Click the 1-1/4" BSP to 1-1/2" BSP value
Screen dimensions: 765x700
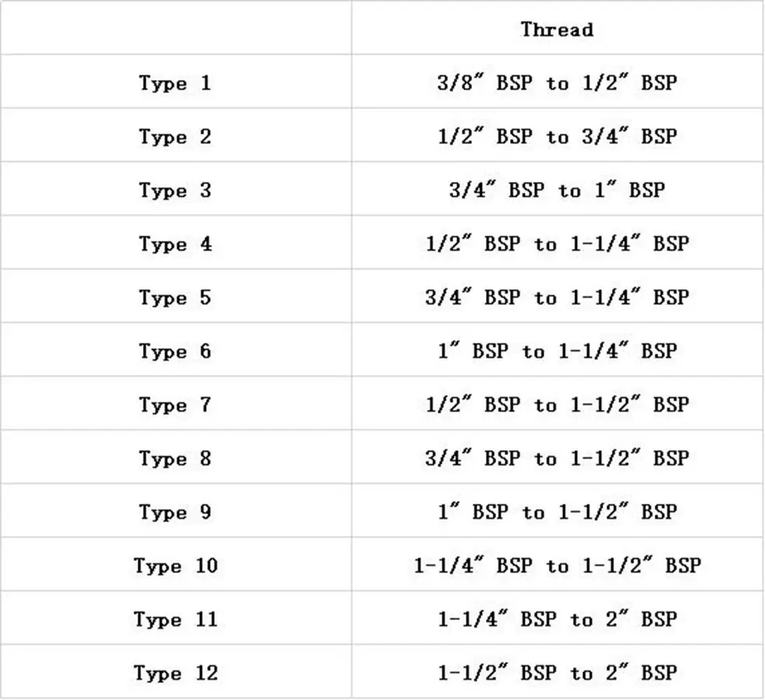click(557, 565)
